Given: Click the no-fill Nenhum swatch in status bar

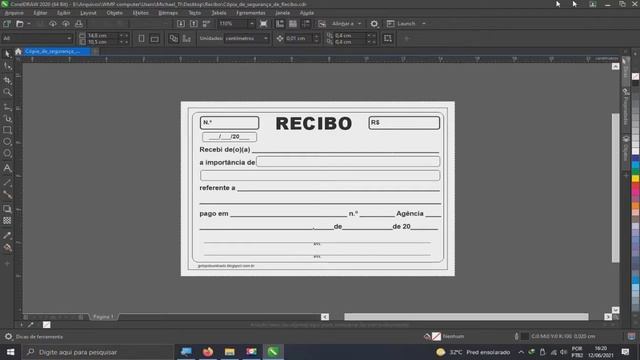Looking at the screenshot, I should point(436,336).
